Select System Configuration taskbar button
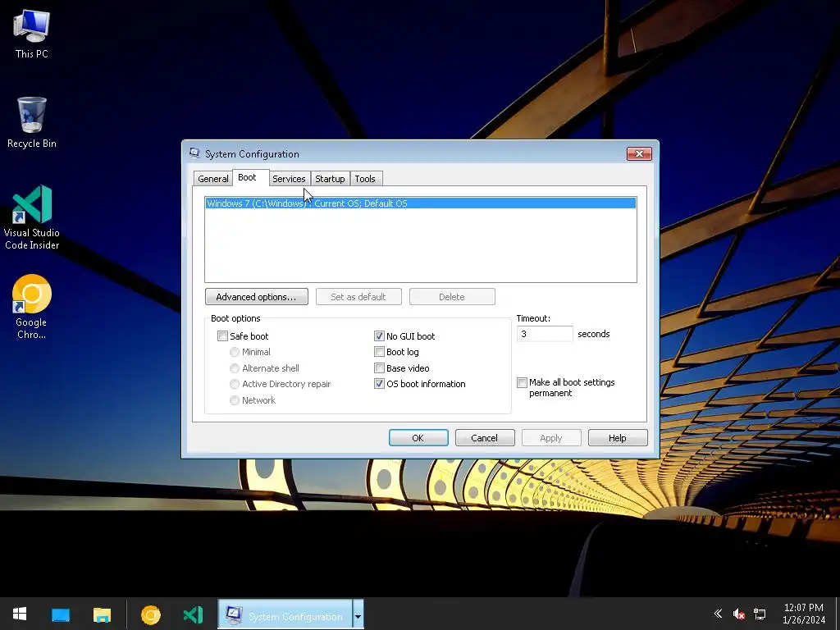The image size is (840, 630). click(x=285, y=614)
